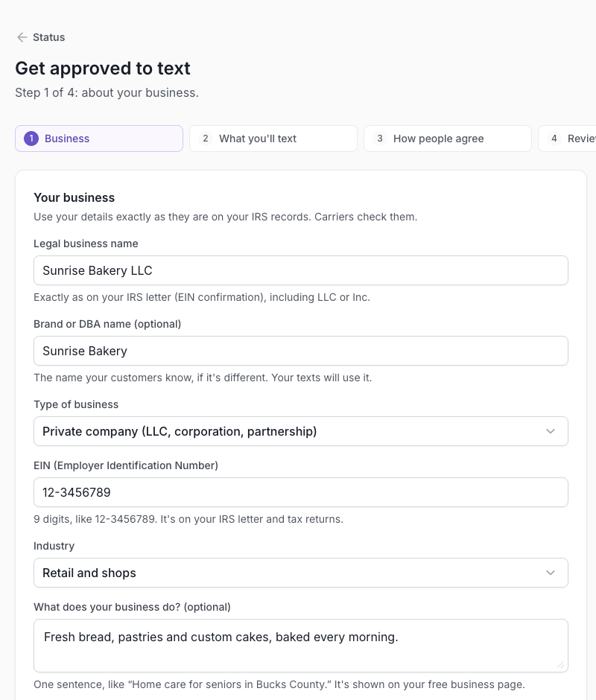Click 'What does your business do? (optional)' label
The image size is (596, 700).
pyautogui.click(x=133, y=607)
